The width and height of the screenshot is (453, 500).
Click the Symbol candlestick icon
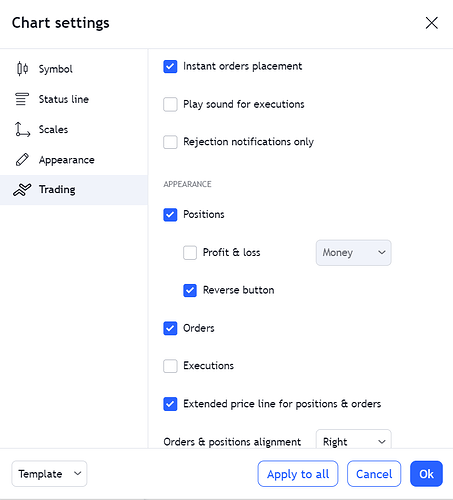(22, 69)
